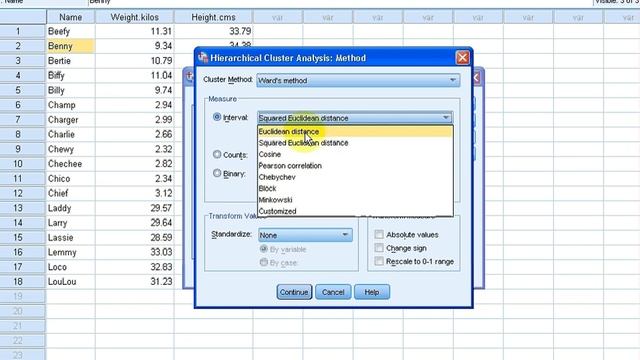Click the cell containing Chico
This screenshot has height=360, width=640.
click(x=71, y=178)
